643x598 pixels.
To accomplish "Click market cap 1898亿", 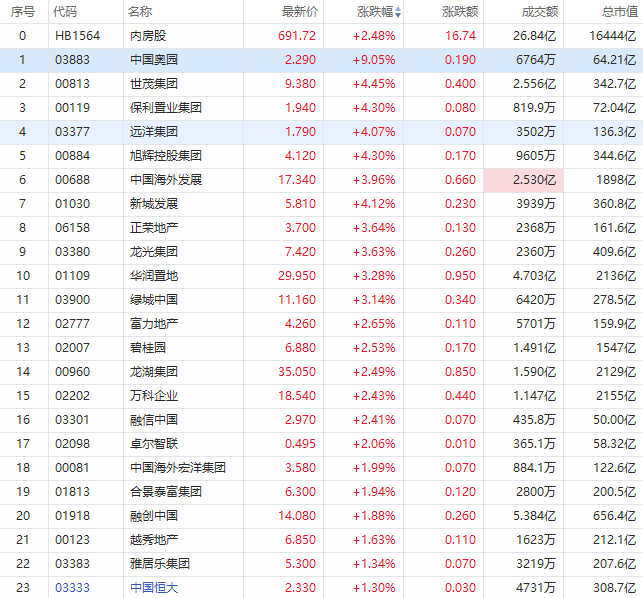I will (616, 180).
